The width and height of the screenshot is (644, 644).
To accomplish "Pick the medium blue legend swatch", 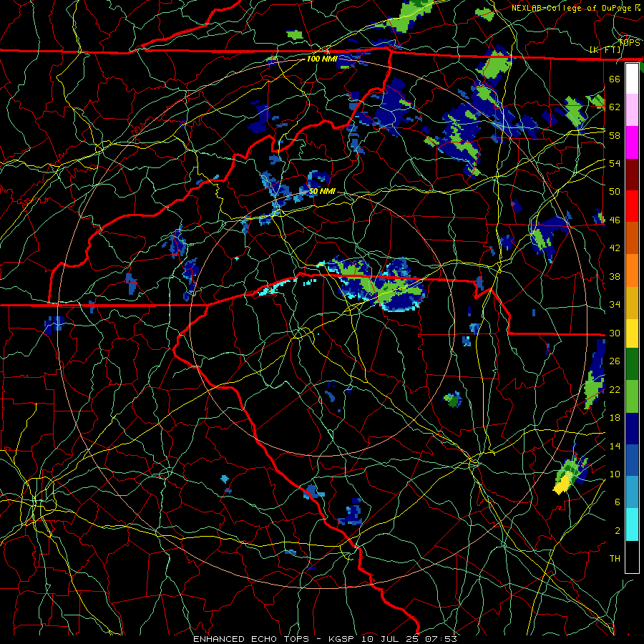I will tap(632, 460).
